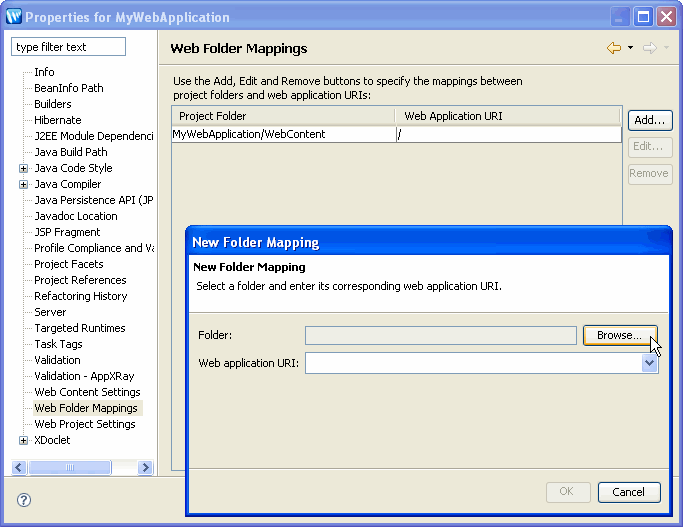Open the back history dropdown arrow
Screen dimensions: 683x527
630,48
